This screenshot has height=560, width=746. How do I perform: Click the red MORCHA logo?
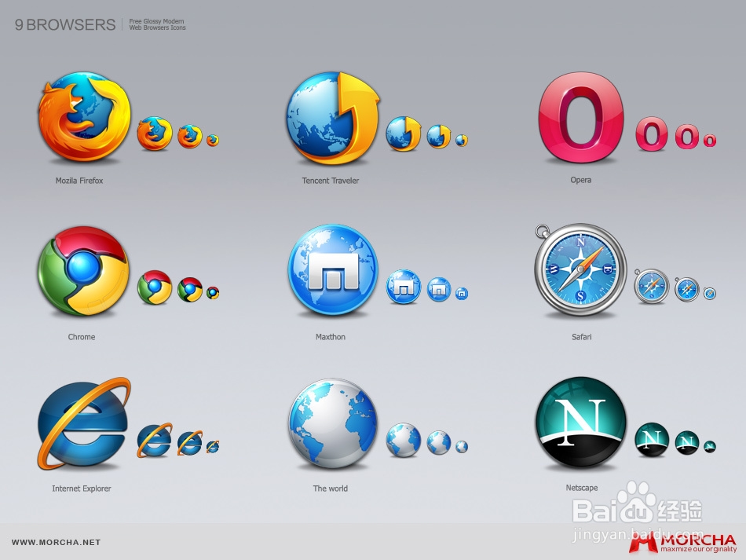(682, 544)
